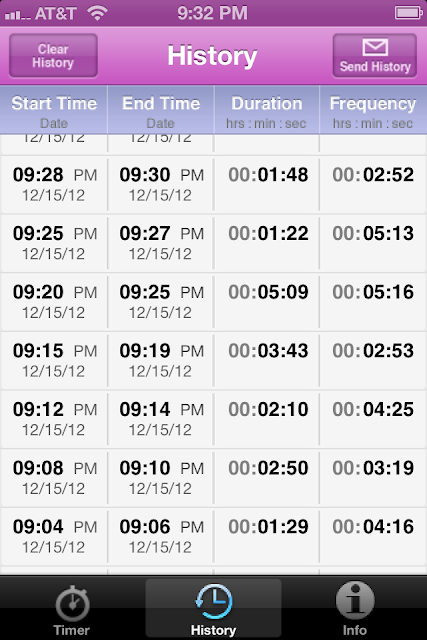427x640 pixels.
Task: Tap the 00:04:25 frequency value
Action: [373, 409]
